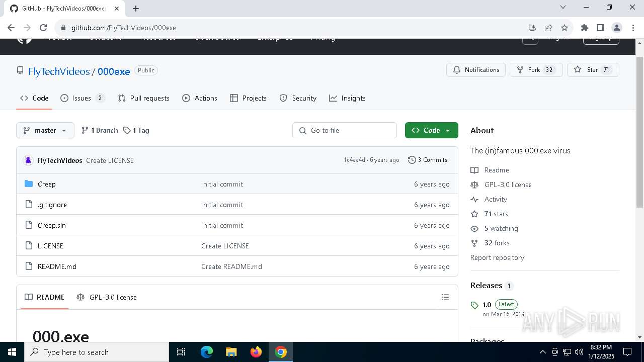Select the GPL-3.0 license tab
This screenshot has width=644, height=362.
click(x=107, y=297)
